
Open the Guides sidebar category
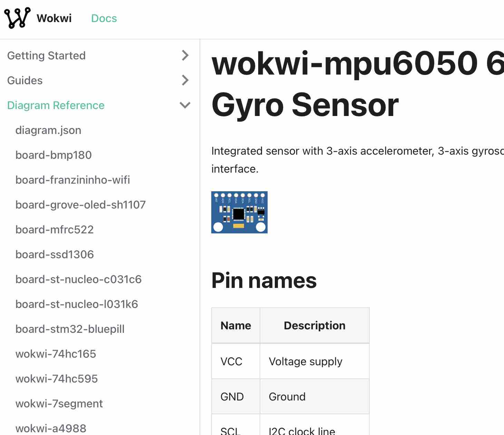pos(25,80)
